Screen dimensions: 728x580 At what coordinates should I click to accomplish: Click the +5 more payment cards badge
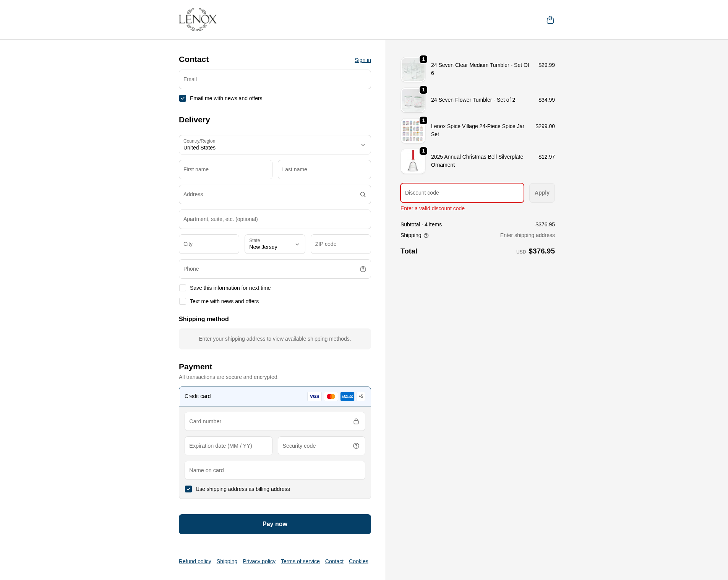[x=361, y=396]
